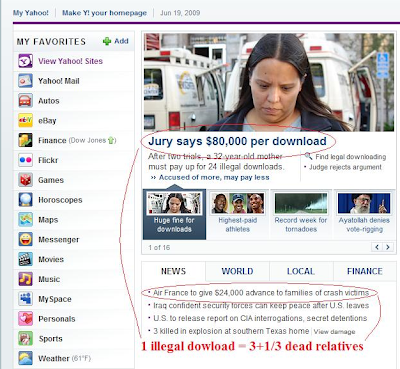Image resolution: width=400 pixels, height=369 pixels.
Task: Click the Weather (61°F) text link
Action: click(64, 359)
